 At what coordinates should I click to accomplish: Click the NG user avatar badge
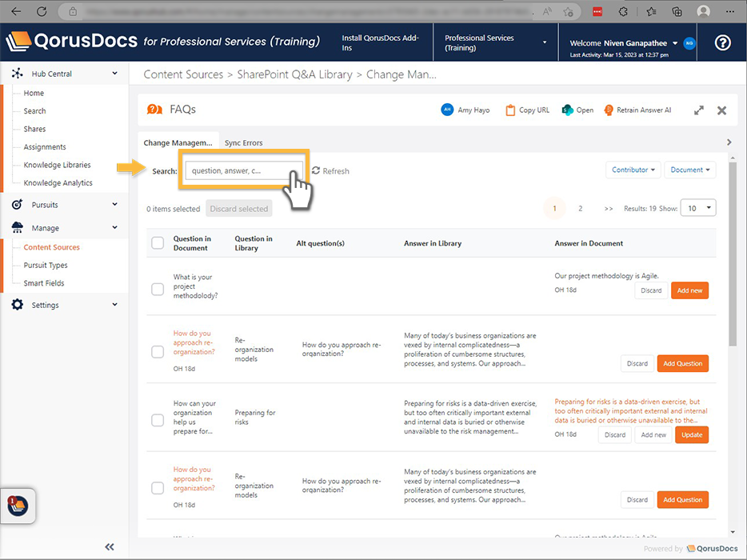click(x=689, y=43)
